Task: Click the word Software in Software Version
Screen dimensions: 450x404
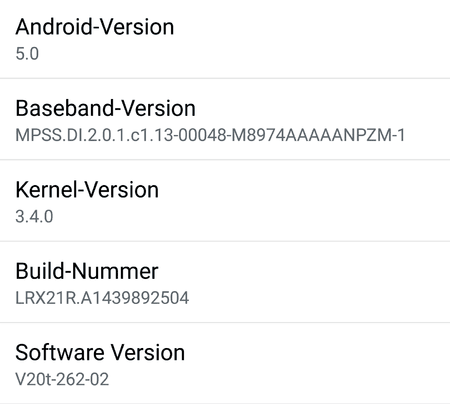Action: click(60, 353)
